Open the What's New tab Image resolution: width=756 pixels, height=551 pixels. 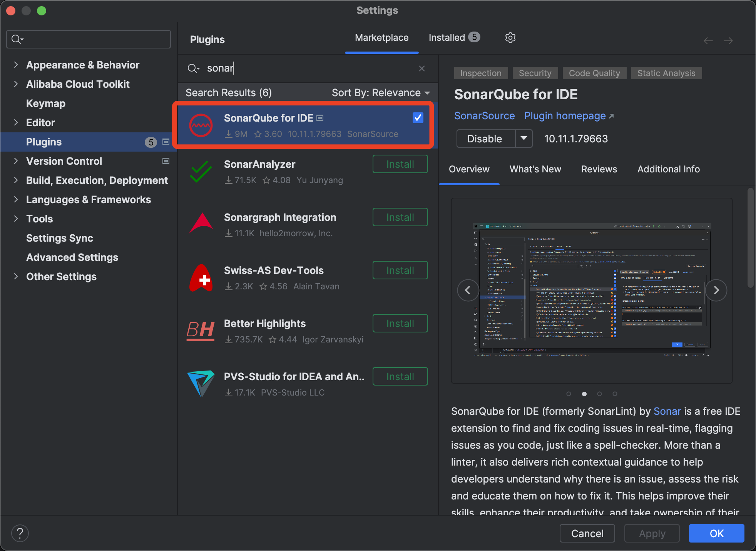tap(535, 169)
